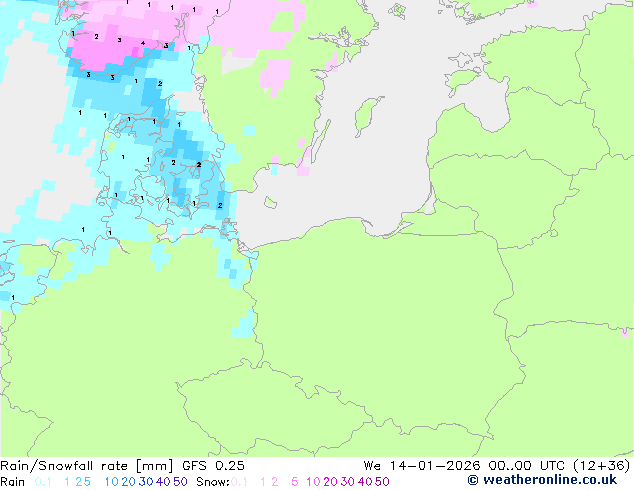This screenshot has height=490, width=634.
Task: Click the "Snow:" legend label
Action: pos(213,482)
